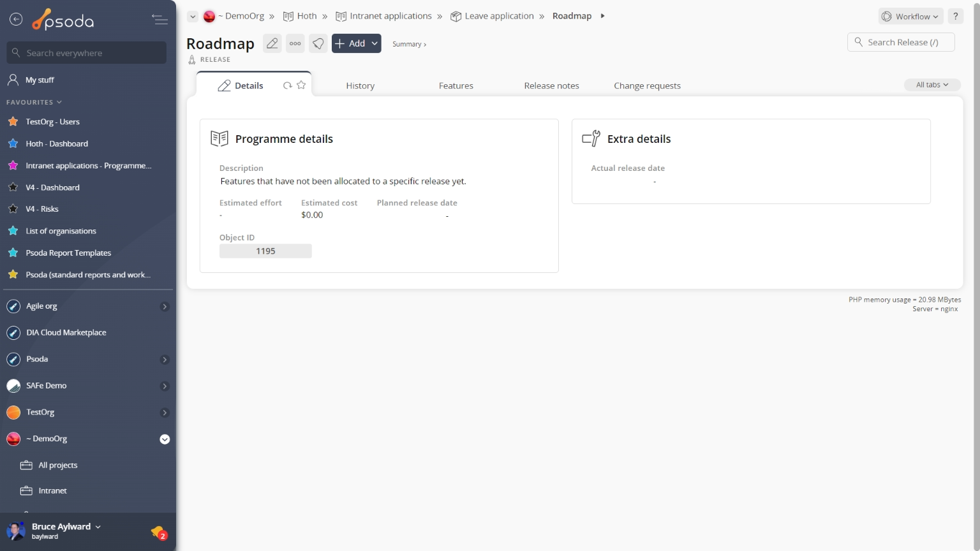Collapse the Favourites section
Viewport: 980px width, 551px height.
[34, 102]
